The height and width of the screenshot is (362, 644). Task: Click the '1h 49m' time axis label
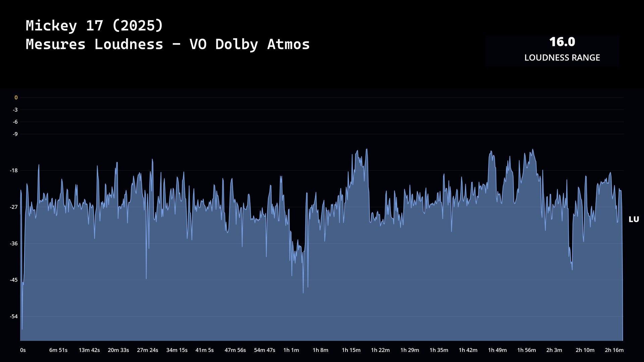pyautogui.click(x=497, y=350)
